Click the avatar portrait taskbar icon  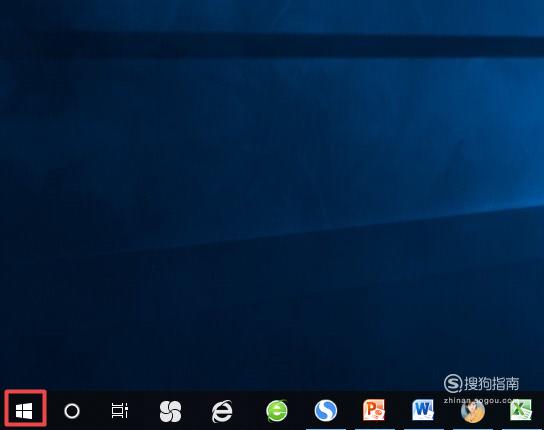473,412
